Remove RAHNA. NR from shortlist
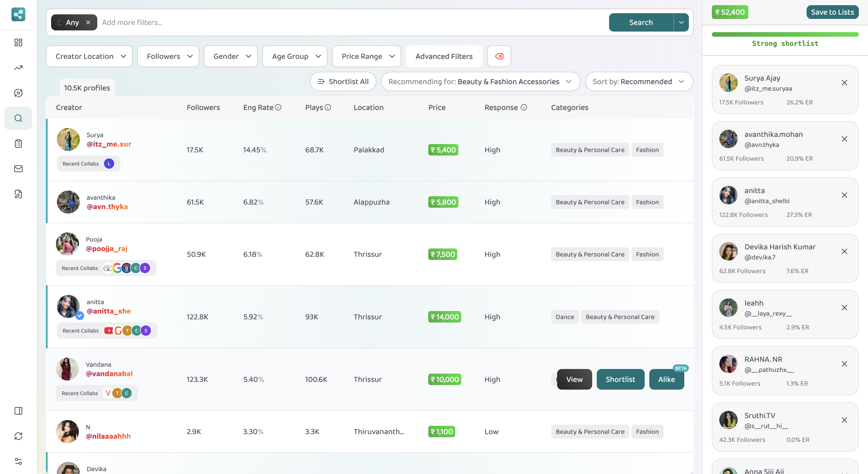The height and width of the screenshot is (474, 868). (844, 364)
